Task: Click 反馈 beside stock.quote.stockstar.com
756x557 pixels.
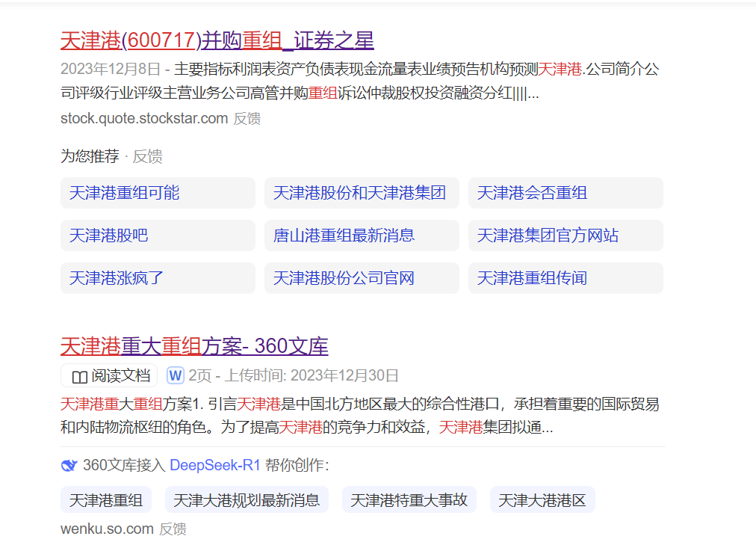Action: pyautogui.click(x=247, y=118)
